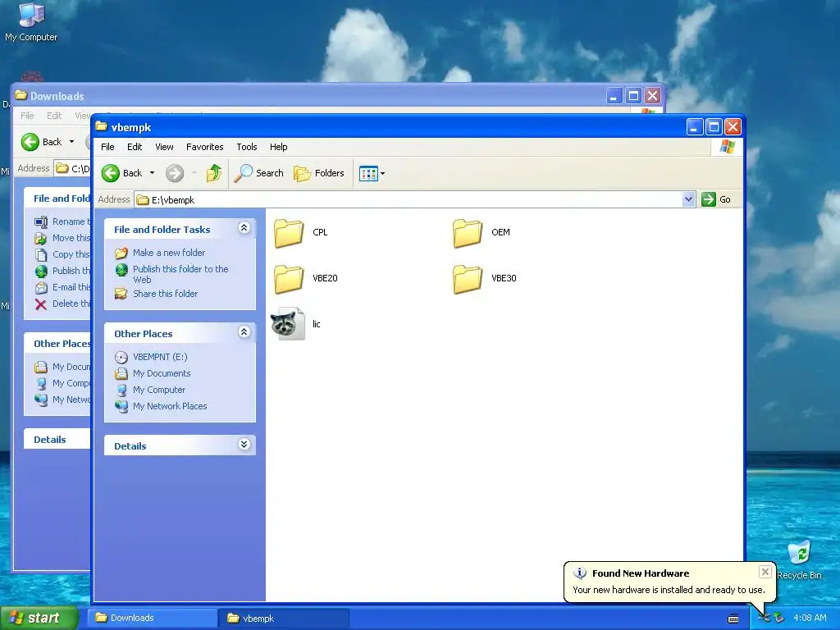Click the new hardware tray icon

765,619
